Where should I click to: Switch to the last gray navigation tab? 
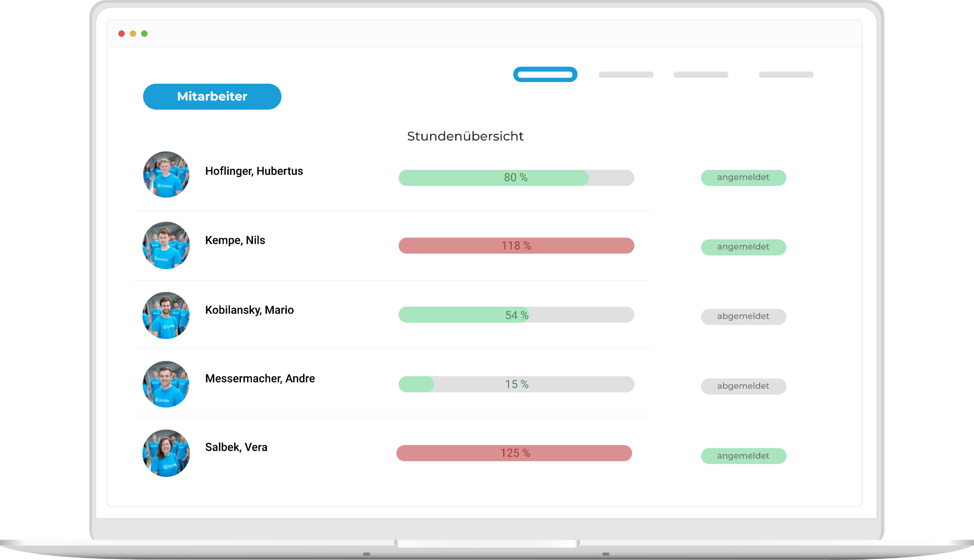point(786,75)
